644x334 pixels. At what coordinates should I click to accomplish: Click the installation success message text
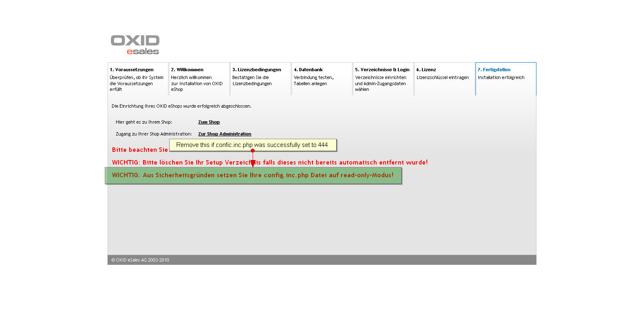[181, 106]
